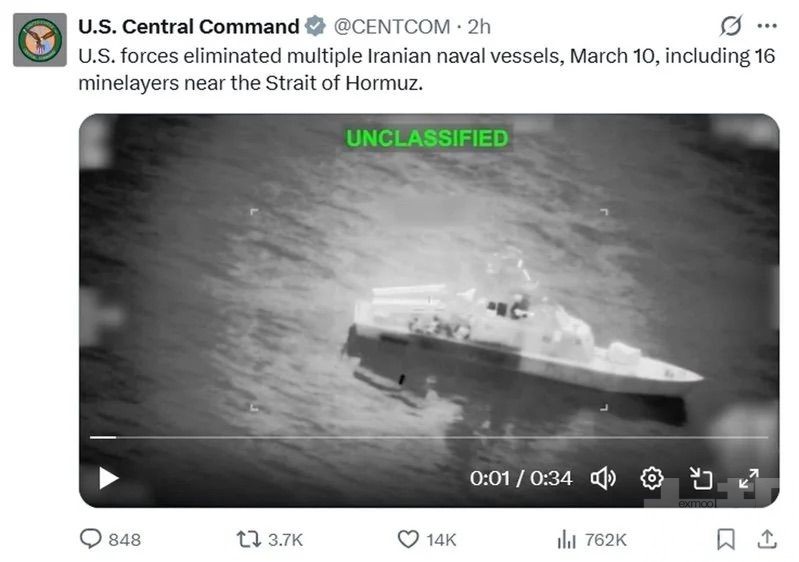This screenshot has width=799, height=562.
Task: Bookmark this post
Action: [x=726, y=539]
